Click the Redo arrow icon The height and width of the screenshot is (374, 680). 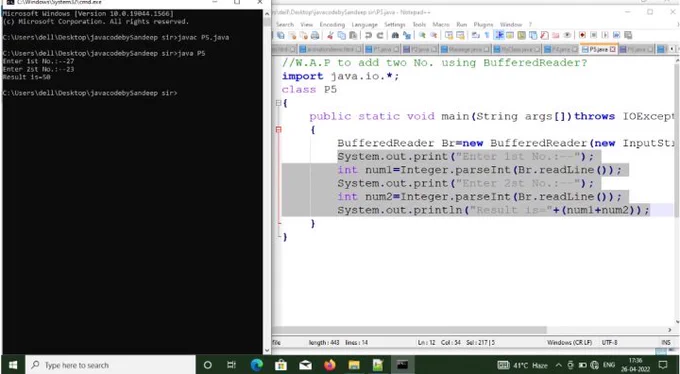point(380,35)
